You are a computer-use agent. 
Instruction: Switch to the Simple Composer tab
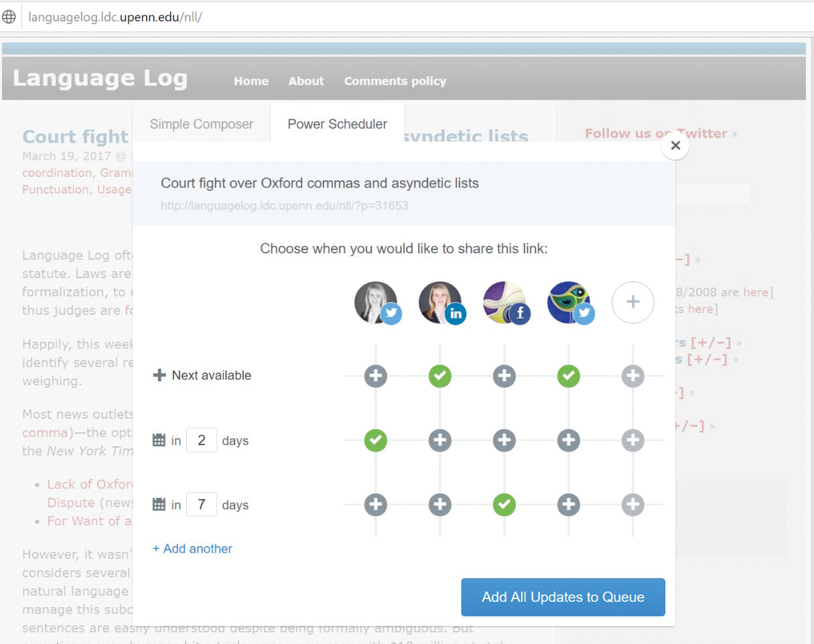(200, 123)
